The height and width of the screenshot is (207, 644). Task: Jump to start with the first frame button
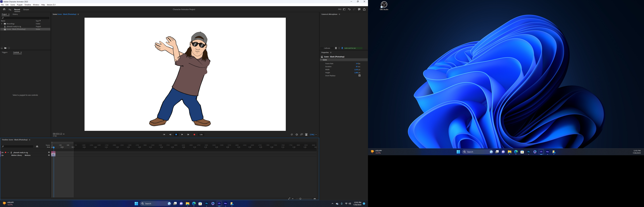pos(164,135)
